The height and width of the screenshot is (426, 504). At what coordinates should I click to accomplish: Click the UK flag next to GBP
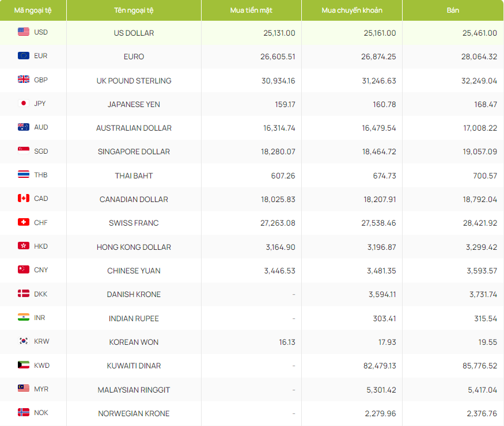click(24, 80)
